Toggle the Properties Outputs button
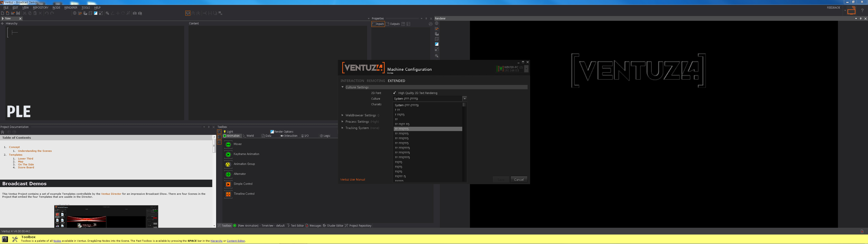Screen dimensions: 868x244 (x=393, y=24)
